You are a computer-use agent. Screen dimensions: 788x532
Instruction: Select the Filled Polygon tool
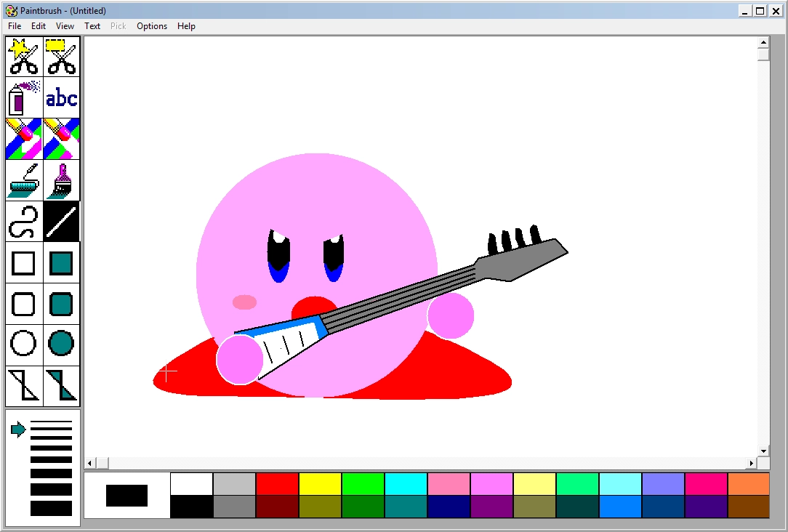[61, 386]
